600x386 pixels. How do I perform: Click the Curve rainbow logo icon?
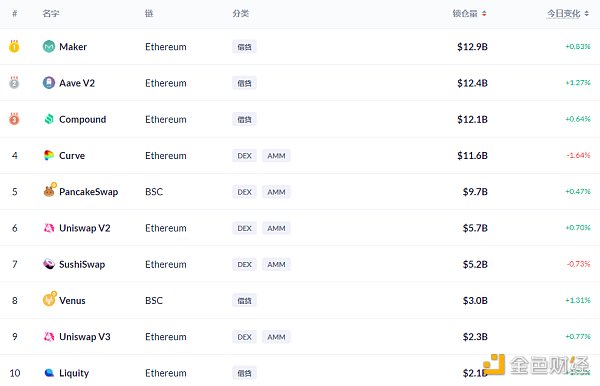click(49, 155)
